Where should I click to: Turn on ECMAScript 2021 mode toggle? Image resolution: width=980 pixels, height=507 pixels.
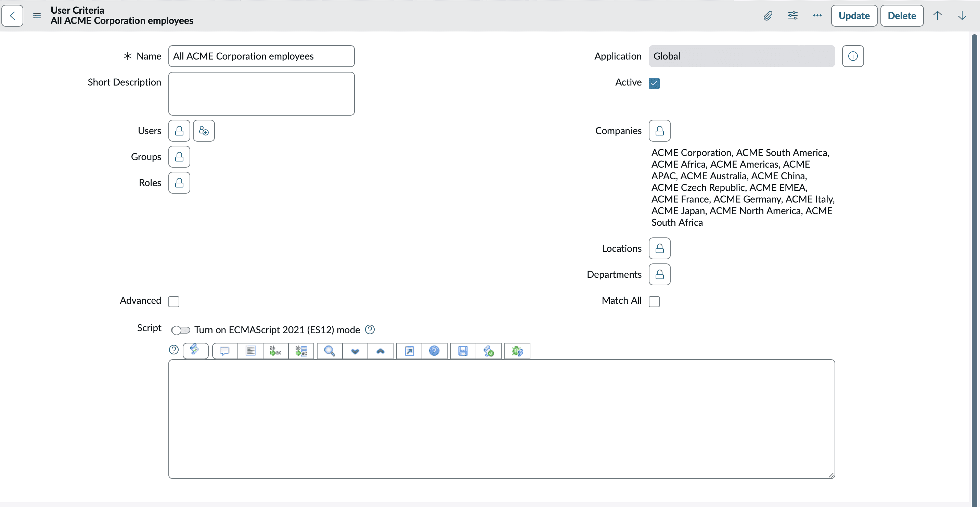(180, 330)
